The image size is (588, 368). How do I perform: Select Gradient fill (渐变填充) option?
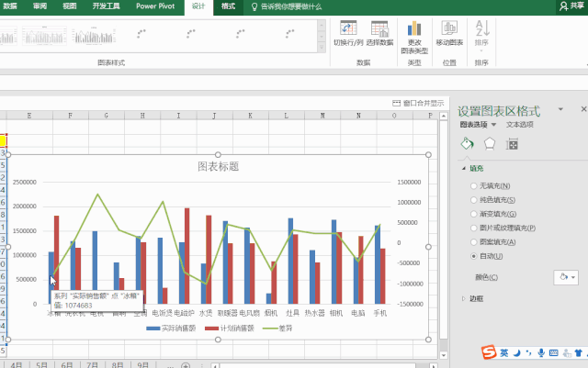[493, 214]
